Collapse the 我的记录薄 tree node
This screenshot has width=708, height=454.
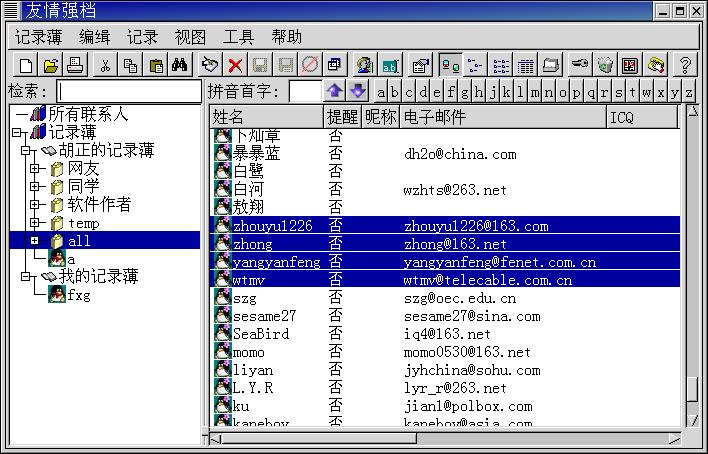pyautogui.click(x=25, y=276)
